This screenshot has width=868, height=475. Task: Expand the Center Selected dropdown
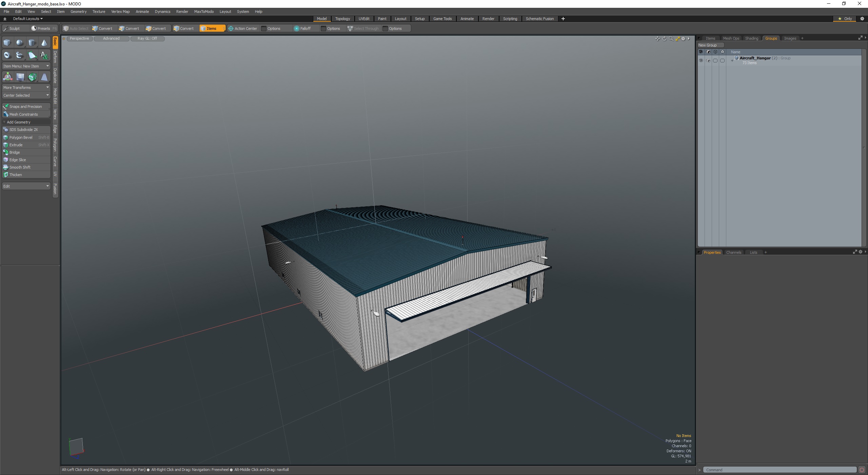[x=47, y=95]
